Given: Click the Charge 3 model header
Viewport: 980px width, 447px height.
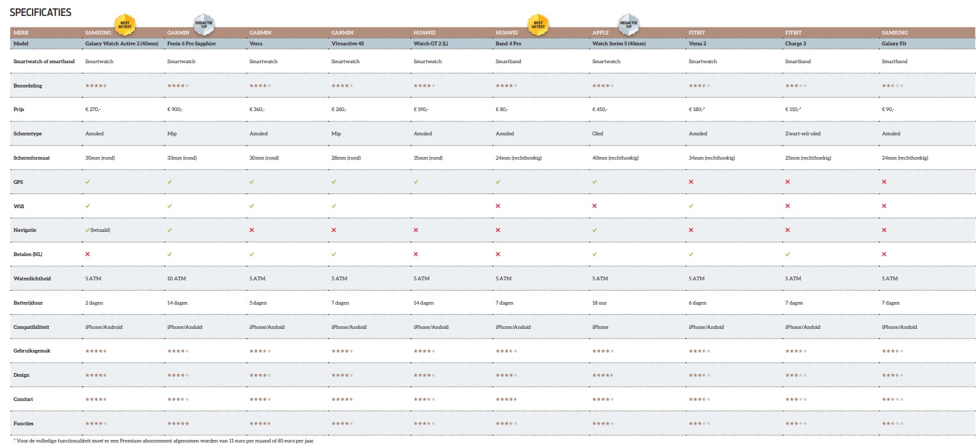Looking at the screenshot, I should tap(795, 43).
